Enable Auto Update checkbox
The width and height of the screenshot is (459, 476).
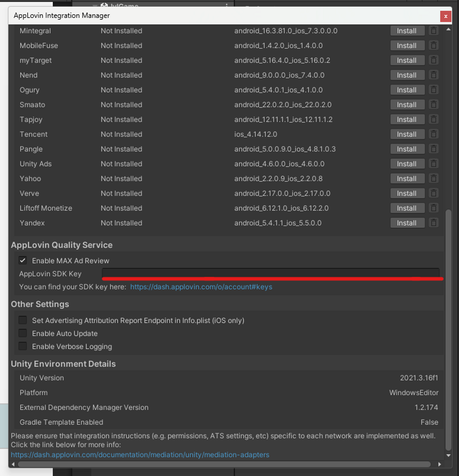[x=23, y=333]
